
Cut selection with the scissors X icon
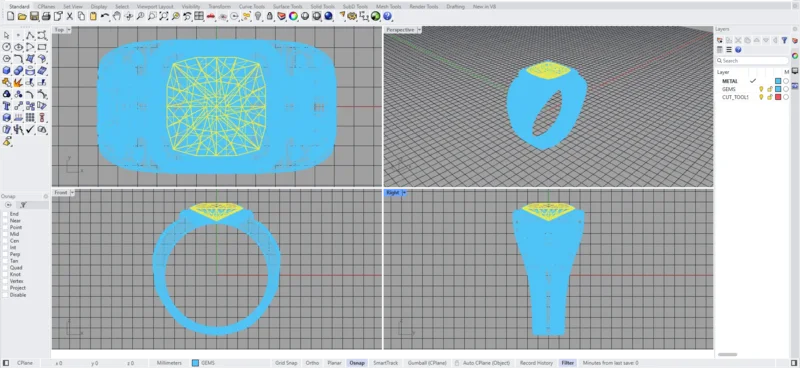pyautogui.click(x=70, y=16)
